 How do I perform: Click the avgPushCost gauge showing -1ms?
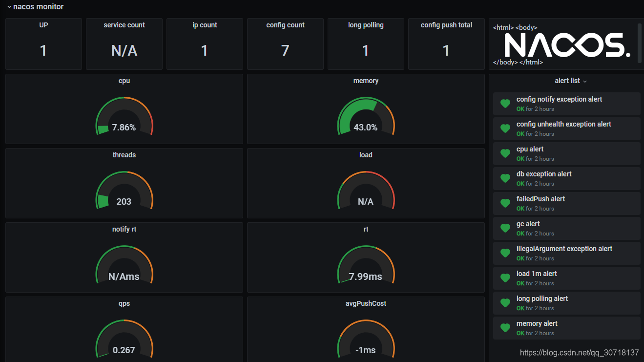coord(366,339)
